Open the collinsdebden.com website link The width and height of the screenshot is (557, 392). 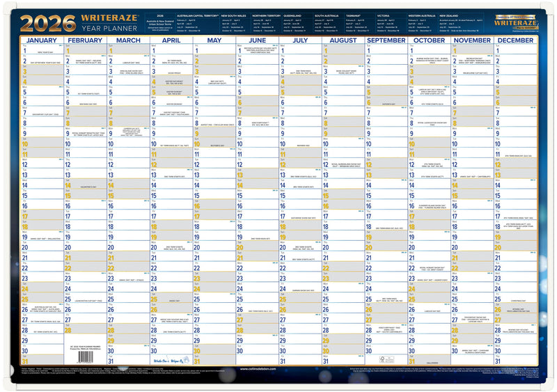(x=259, y=370)
